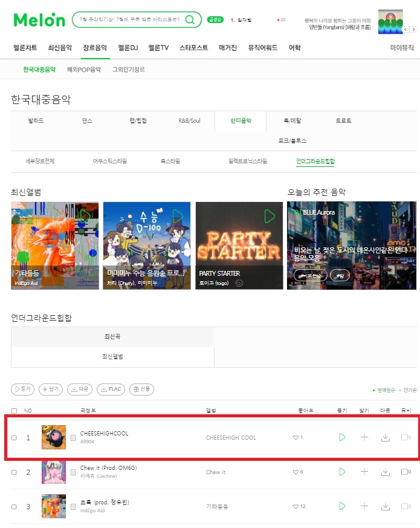Viewport: 420px width, 528px height.
Task: Choose the 어쿠스틱스타일 sub-genre
Action: pos(110,161)
